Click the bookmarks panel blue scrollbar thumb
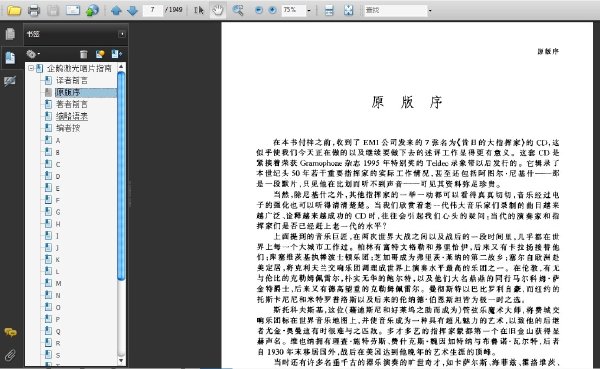The width and height of the screenshot is (600, 369). click(121, 176)
